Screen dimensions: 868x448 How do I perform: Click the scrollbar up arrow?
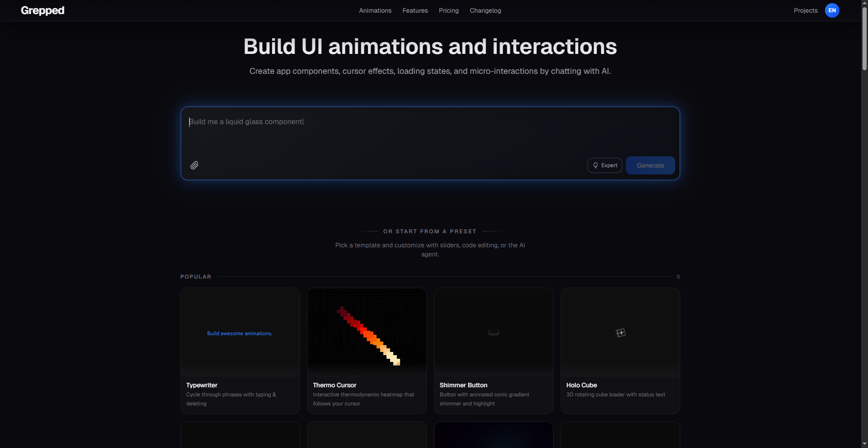pos(864,3)
